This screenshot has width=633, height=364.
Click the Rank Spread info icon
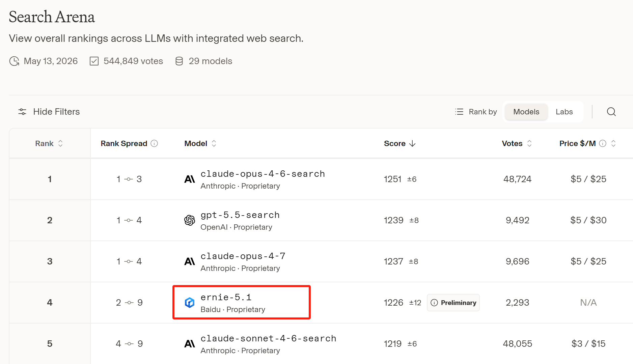154,143
